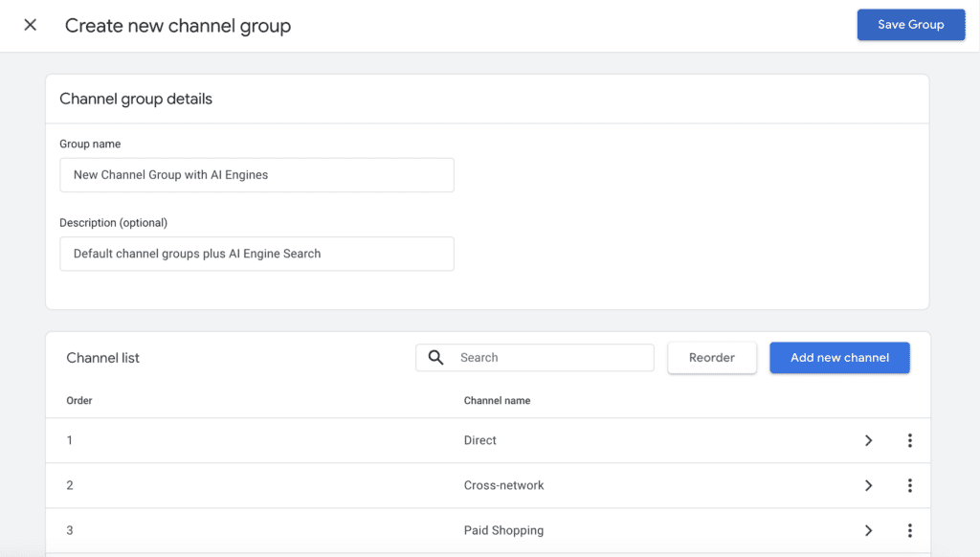Select the Paid Shopping channel name
The image size is (980, 557).
503,530
